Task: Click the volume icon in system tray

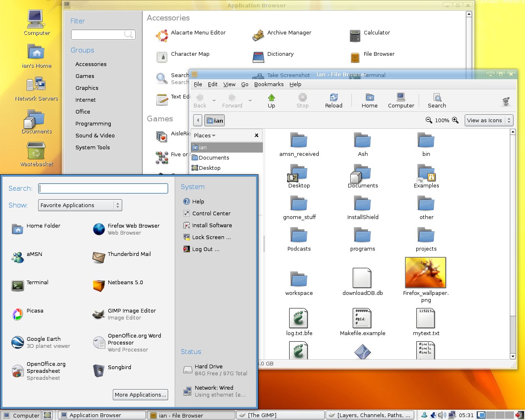Action: click(442, 415)
